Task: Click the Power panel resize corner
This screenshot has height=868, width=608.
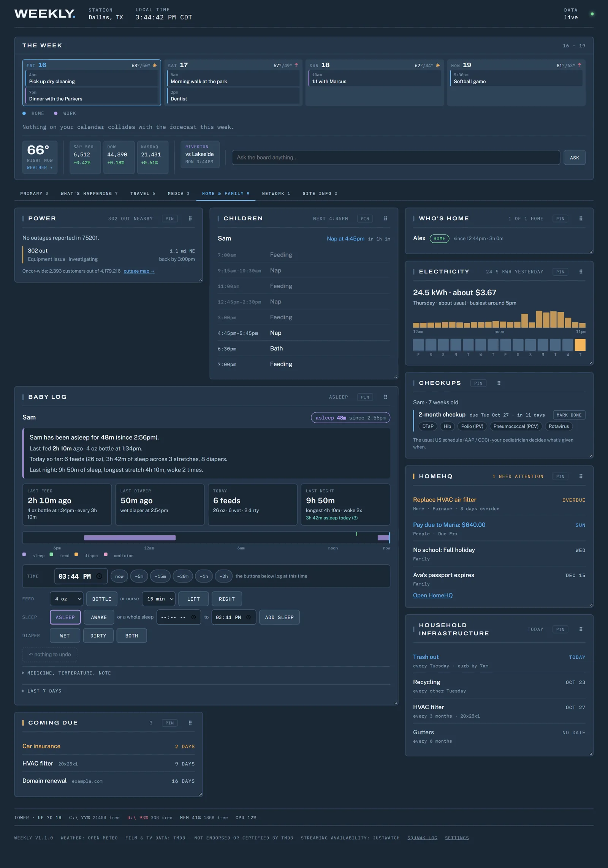Action: coord(200,280)
